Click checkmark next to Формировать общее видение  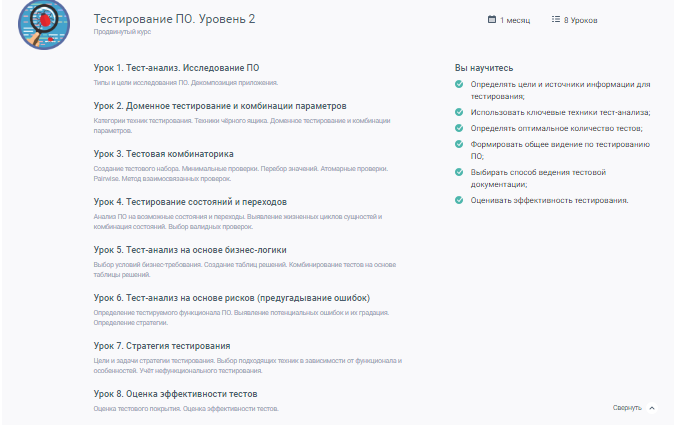459,143
